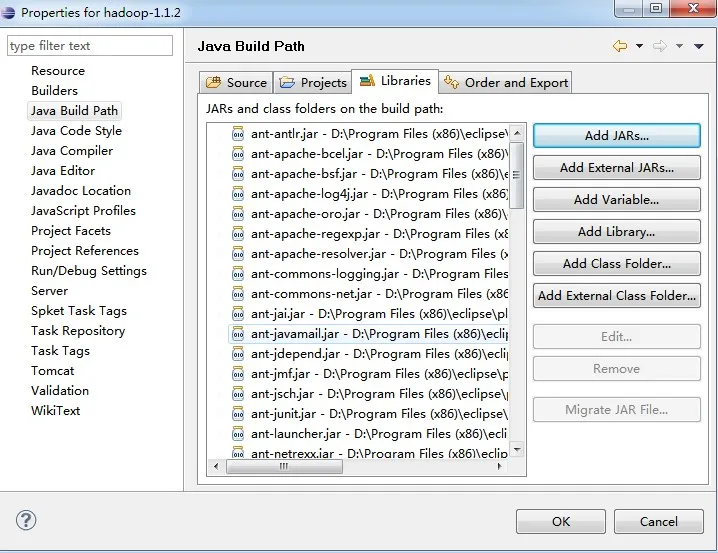Open the Java Editor page
718x553 pixels.
(63, 171)
